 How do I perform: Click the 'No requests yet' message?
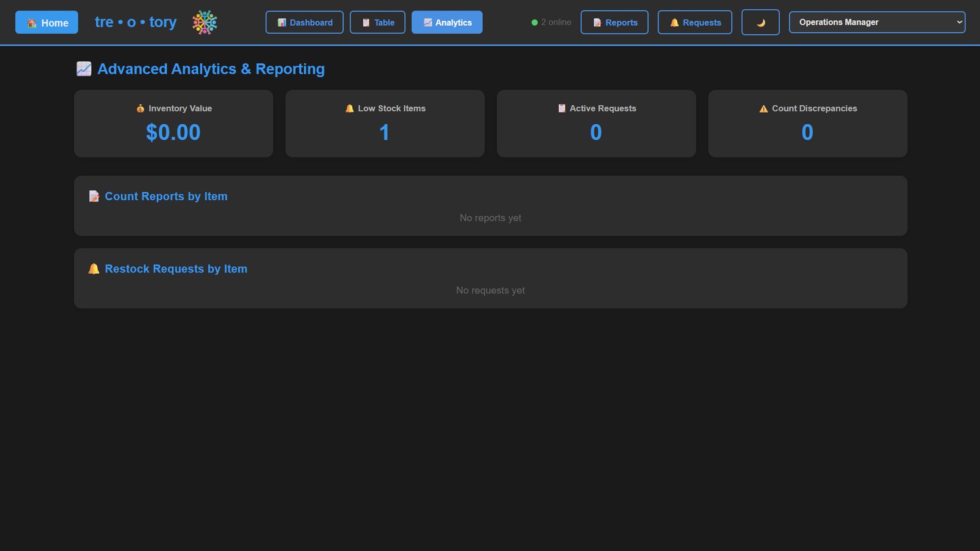click(491, 290)
